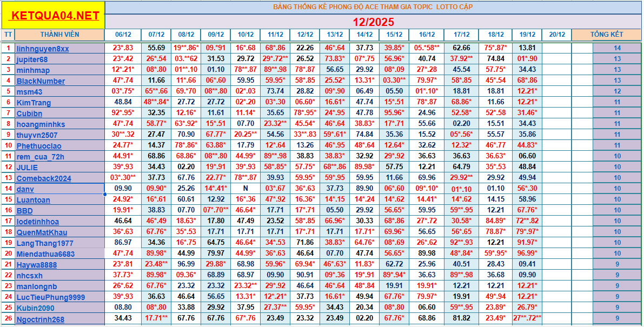Select jupiter68 08/12 cell 03.**62
Screen dimensions: 644x327
[185, 59]
